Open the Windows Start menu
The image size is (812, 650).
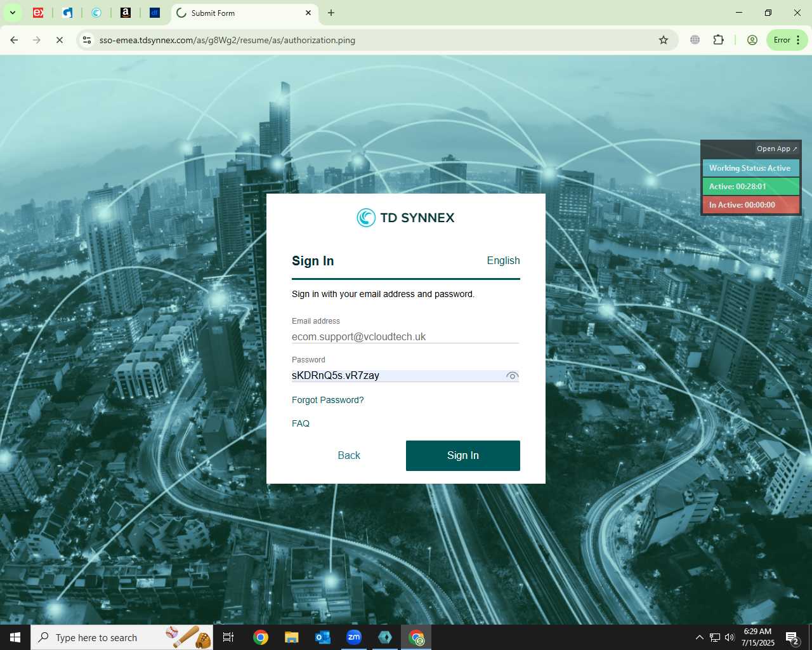15,637
